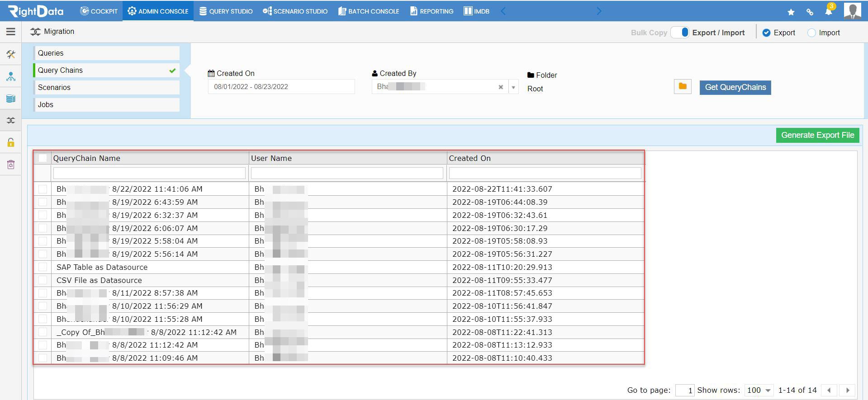Image resolution: width=868 pixels, height=400 pixels.
Task: Open the hamburger menu icon
Action: coord(11,32)
